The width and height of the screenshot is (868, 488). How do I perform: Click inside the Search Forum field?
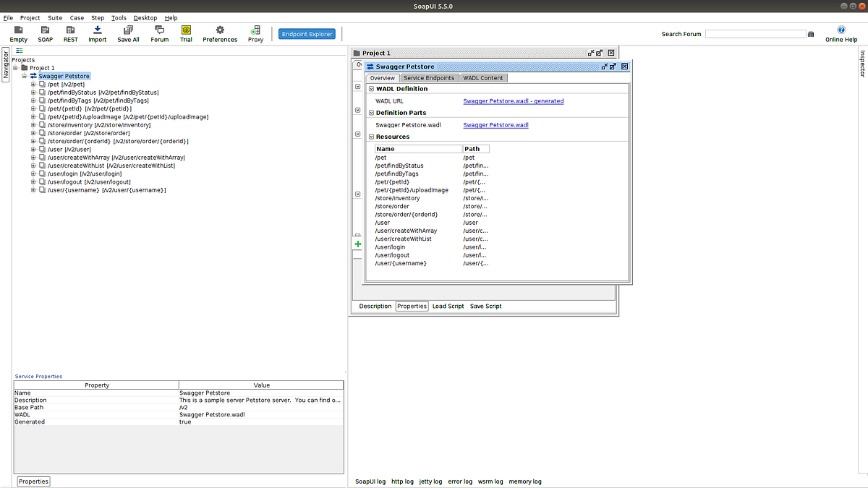(x=755, y=33)
